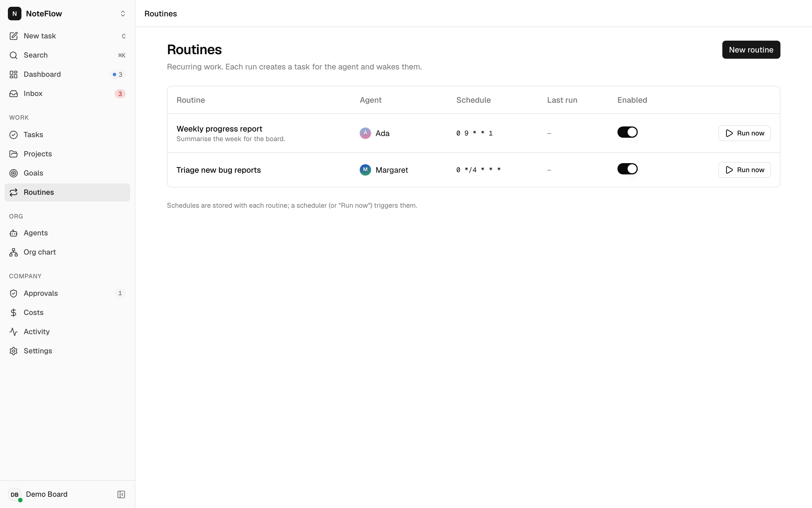Open the NoteFlow workspace switcher chevrons
Viewport: 812px width, 508px height.
point(123,14)
